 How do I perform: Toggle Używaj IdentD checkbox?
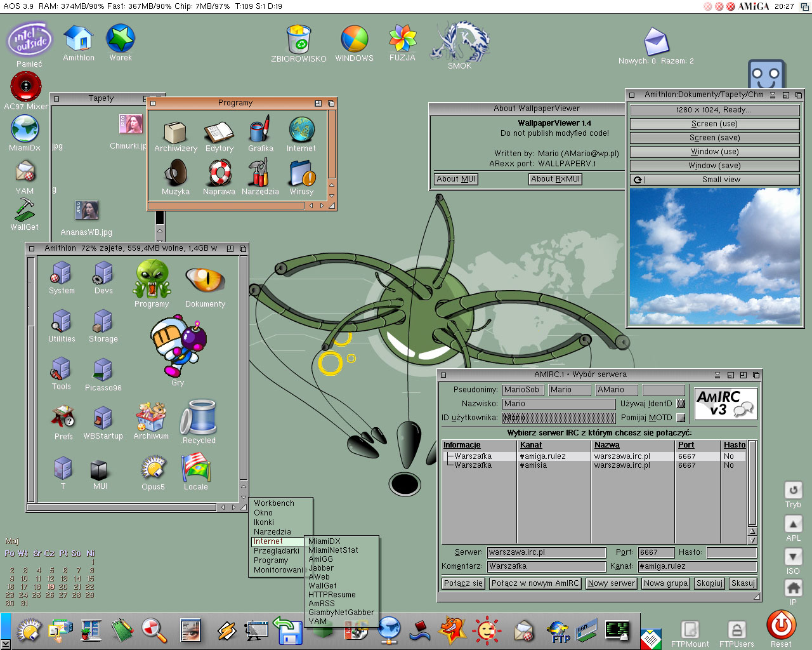[681, 404]
